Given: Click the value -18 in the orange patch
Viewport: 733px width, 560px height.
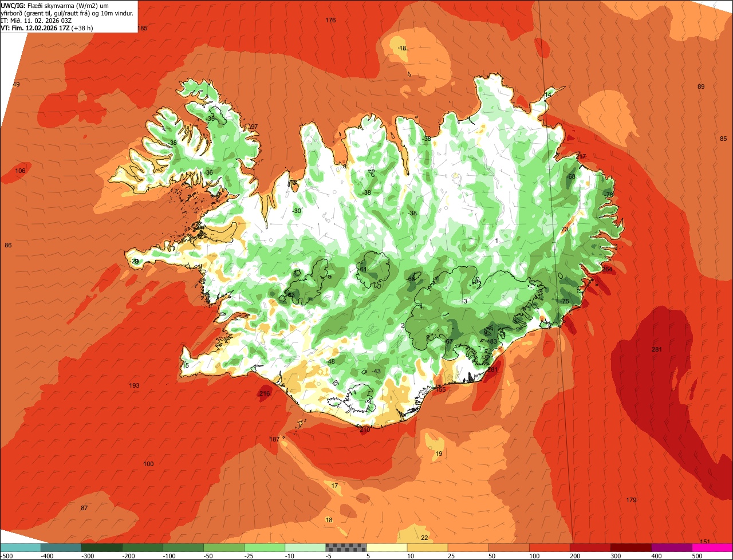Looking at the screenshot, I should pyautogui.click(x=401, y=48).
